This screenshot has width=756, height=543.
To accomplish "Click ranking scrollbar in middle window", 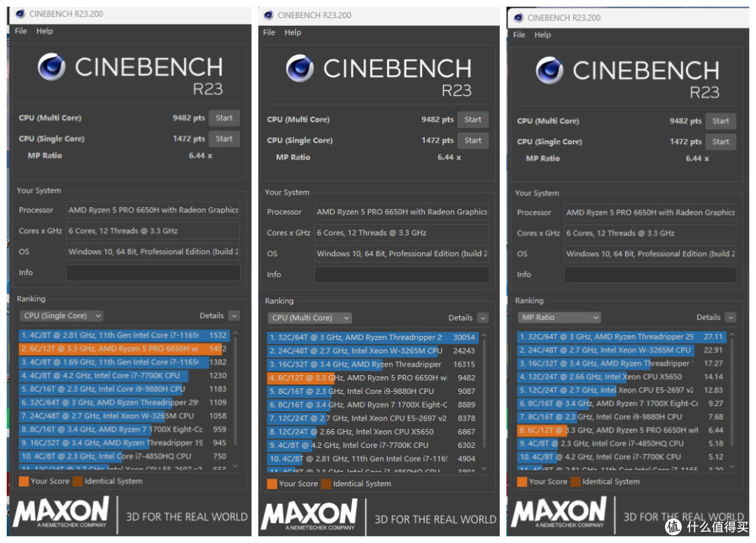I will (x=484, y=393).
